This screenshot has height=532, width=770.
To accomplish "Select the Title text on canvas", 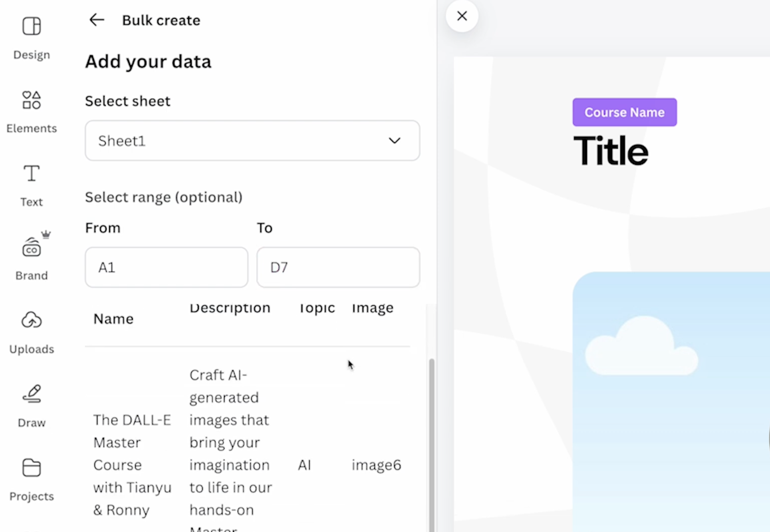I will click(x=611, y=150).
